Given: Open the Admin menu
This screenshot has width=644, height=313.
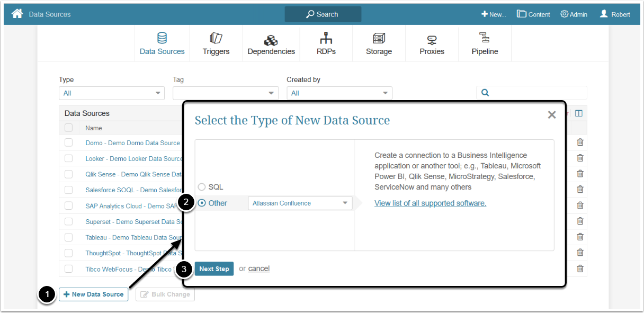Looking at the screenshot, I should 574,14.
